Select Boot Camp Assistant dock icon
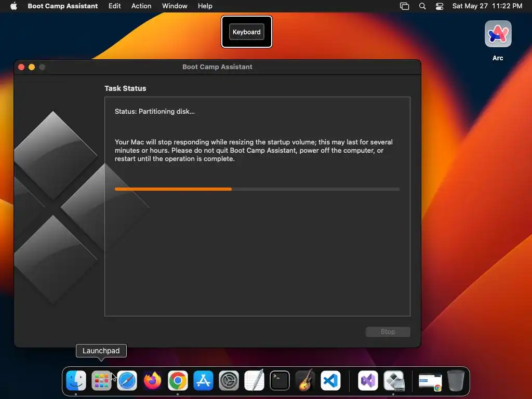 (394, 381)
